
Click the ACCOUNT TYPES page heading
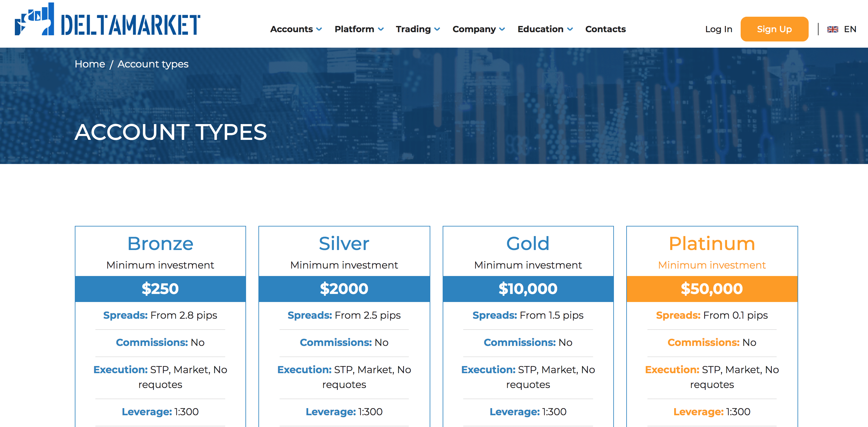click(x=171, y=132)
